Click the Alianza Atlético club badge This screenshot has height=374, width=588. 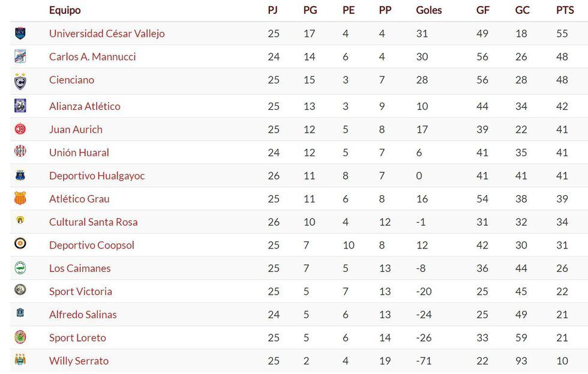pos(20,106)
